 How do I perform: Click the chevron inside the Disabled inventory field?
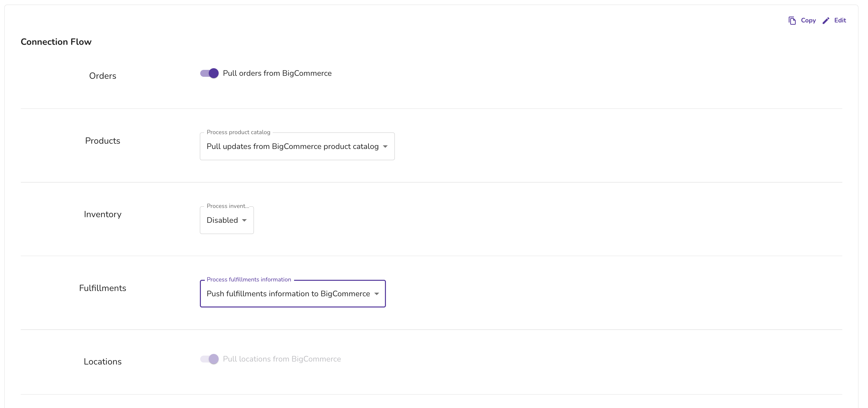point(244,220)
